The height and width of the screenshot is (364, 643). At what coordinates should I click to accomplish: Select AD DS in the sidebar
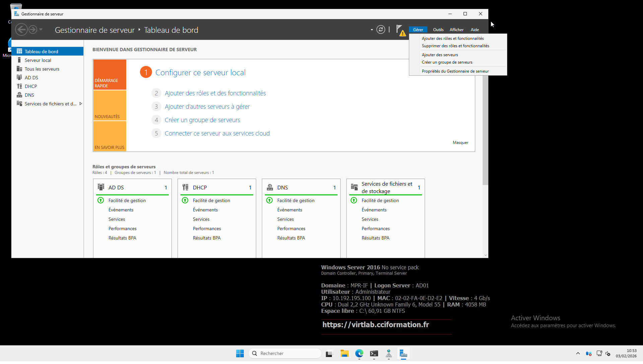point(31,78)
